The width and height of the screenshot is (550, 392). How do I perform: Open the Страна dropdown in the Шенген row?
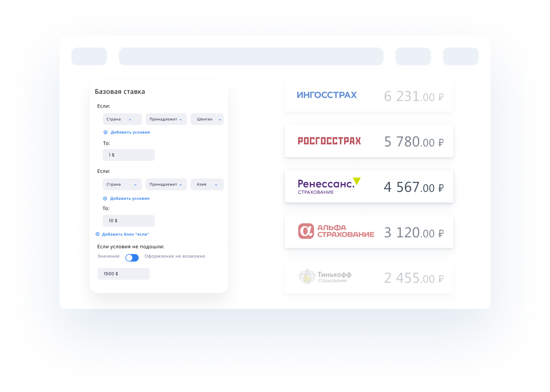tap(122, 119)
